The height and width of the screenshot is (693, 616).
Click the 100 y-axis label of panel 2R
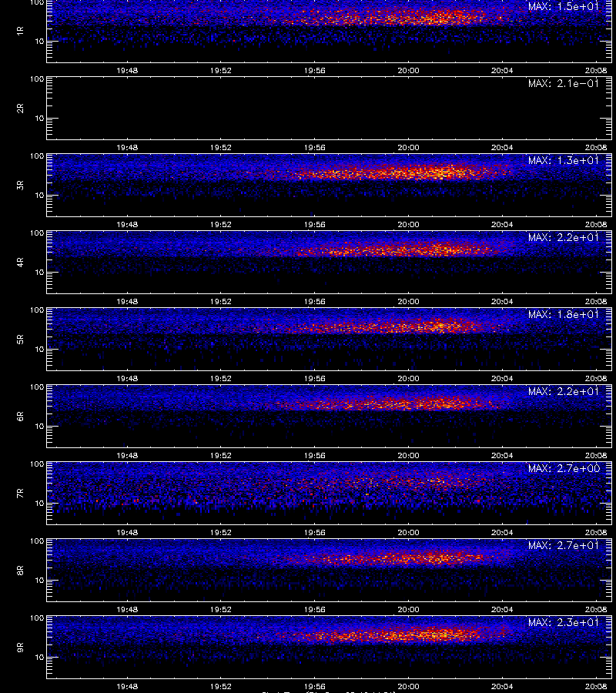pyautogui.click(x=37, y=79)
